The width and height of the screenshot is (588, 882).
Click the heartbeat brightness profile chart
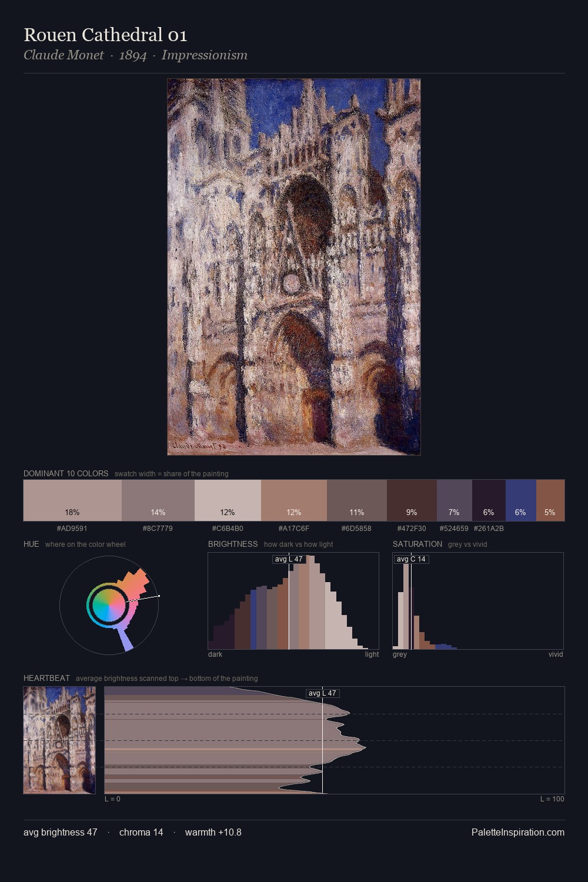pos(335,740)
